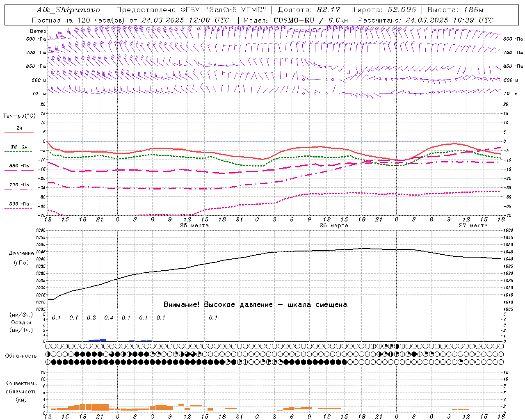Select the Конвективн. convective cloud label
The width and height of the screenshot is (525, 420).
coord(21,383)
